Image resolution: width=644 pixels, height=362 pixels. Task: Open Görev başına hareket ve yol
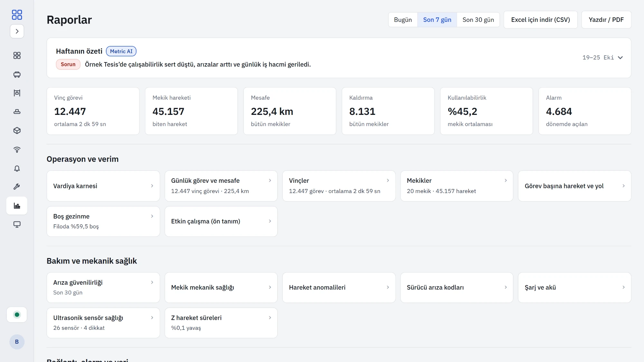tap(574, 186)
